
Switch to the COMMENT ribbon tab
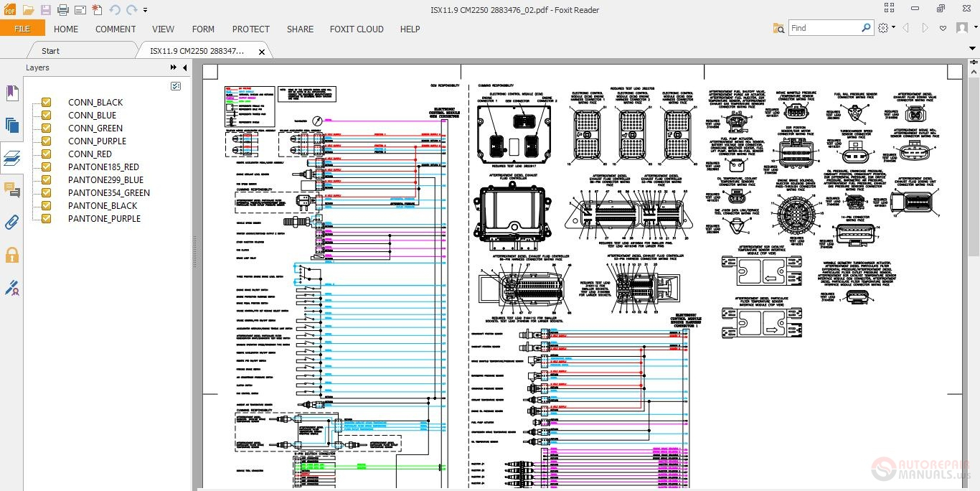(x=116, y=29)
